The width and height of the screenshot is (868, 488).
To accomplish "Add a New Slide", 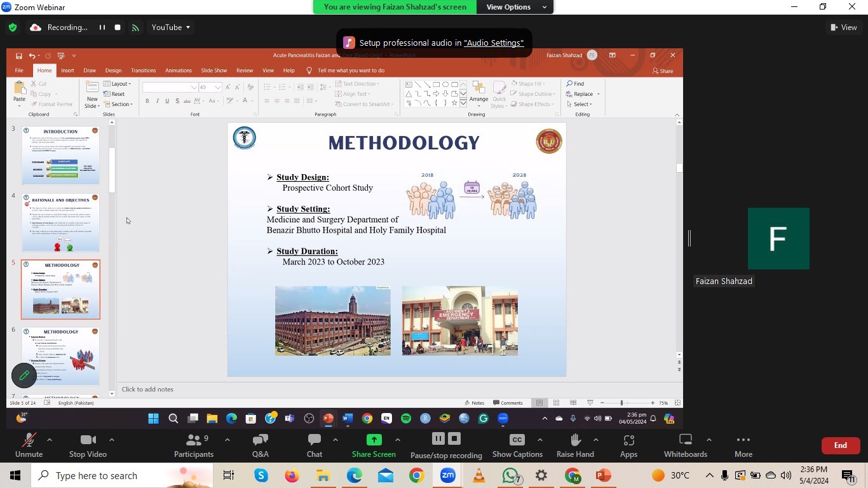I will pos(92,94).
